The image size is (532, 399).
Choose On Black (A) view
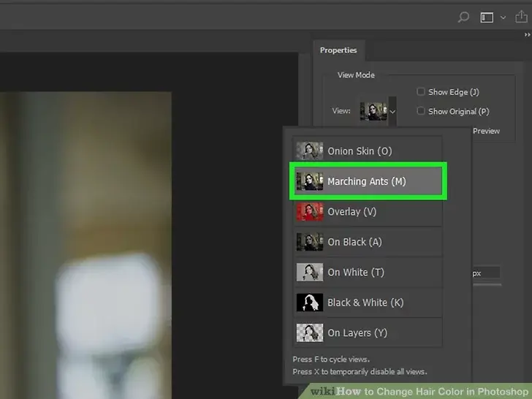coord(354,242)
